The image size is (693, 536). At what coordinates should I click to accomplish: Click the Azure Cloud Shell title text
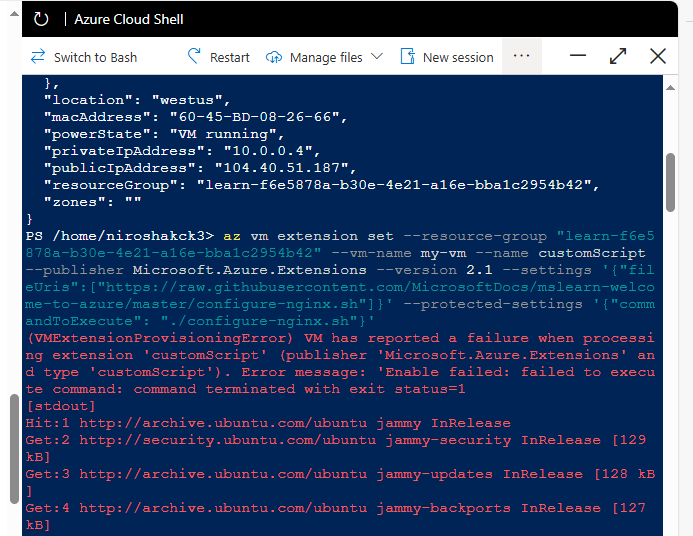129,19
